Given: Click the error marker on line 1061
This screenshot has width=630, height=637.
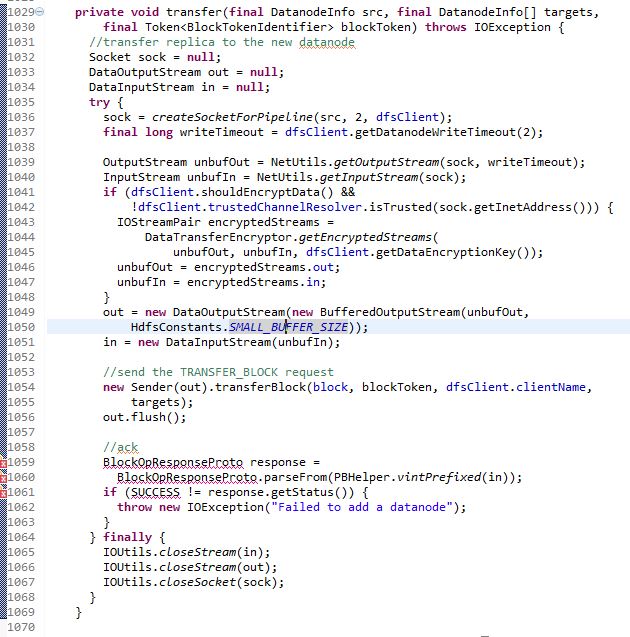Looking at the screenshot, I should (x=4, y=492).
